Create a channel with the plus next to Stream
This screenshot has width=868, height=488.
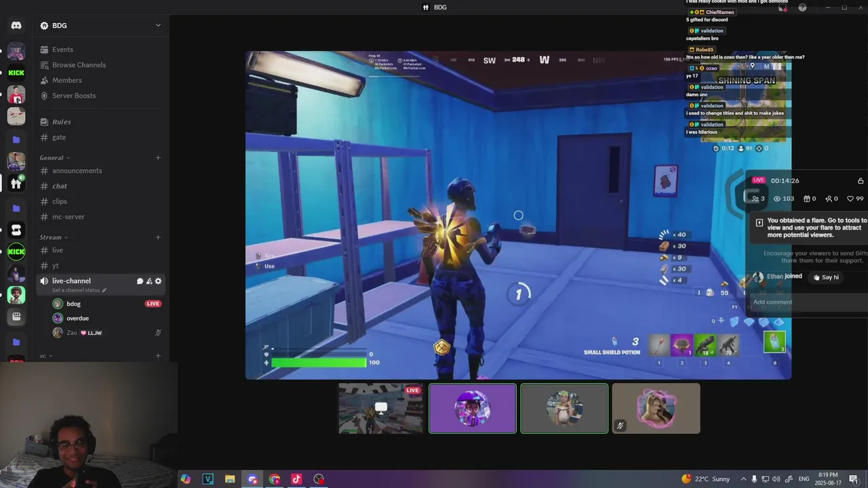pos(158,237)
